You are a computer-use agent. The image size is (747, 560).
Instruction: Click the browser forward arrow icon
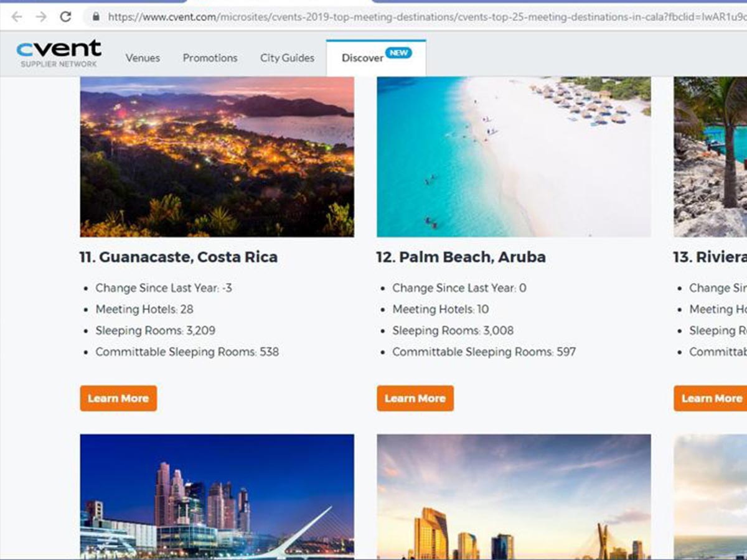(x=41, y=17)
